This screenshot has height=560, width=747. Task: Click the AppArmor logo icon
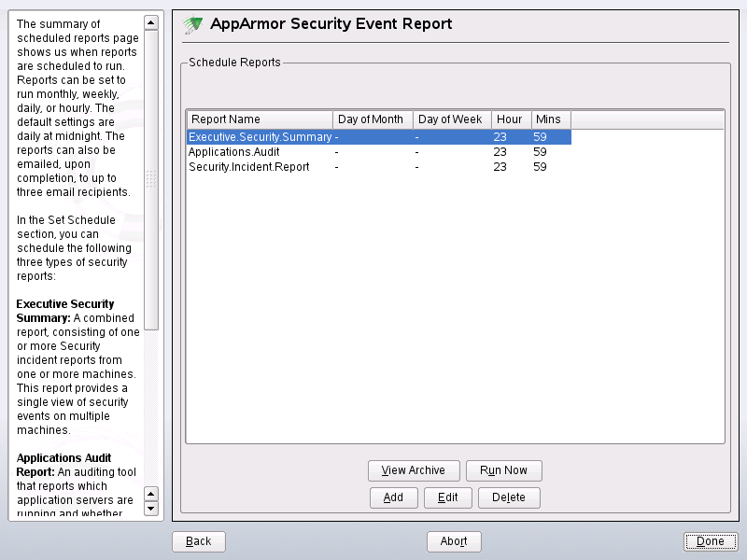[x=193, y=23]
